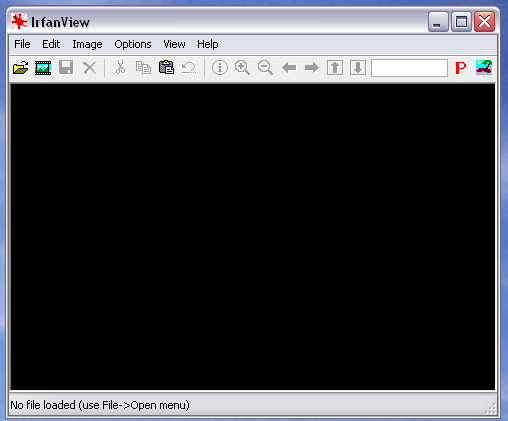Click the Delete file X icon
Screen dimensions: 508x421
89,68
